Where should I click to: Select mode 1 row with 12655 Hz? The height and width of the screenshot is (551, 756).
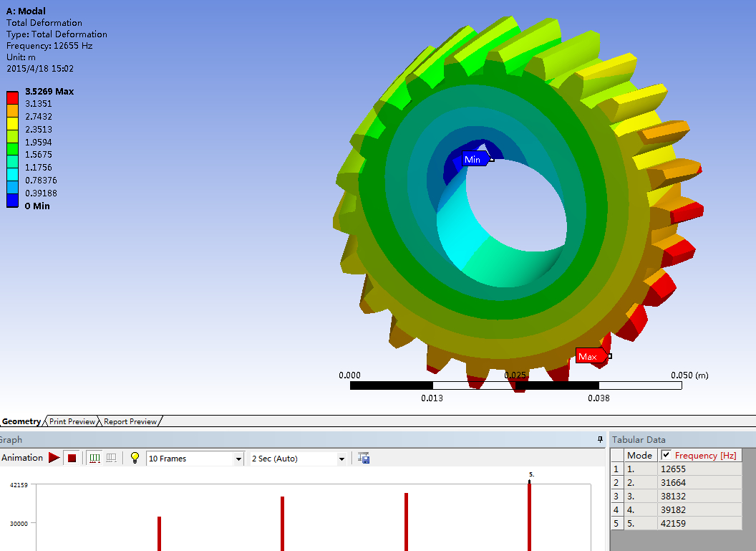click(677, 469)
